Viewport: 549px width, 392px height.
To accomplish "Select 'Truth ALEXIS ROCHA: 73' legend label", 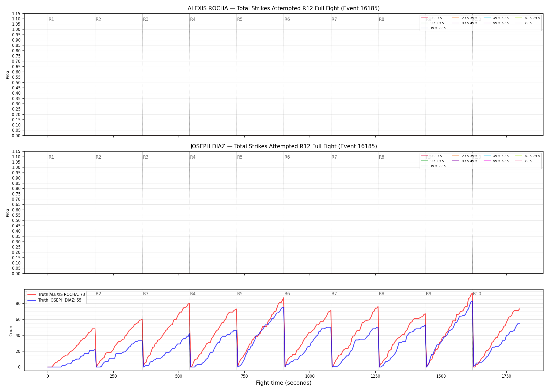I will coord(62,295).
